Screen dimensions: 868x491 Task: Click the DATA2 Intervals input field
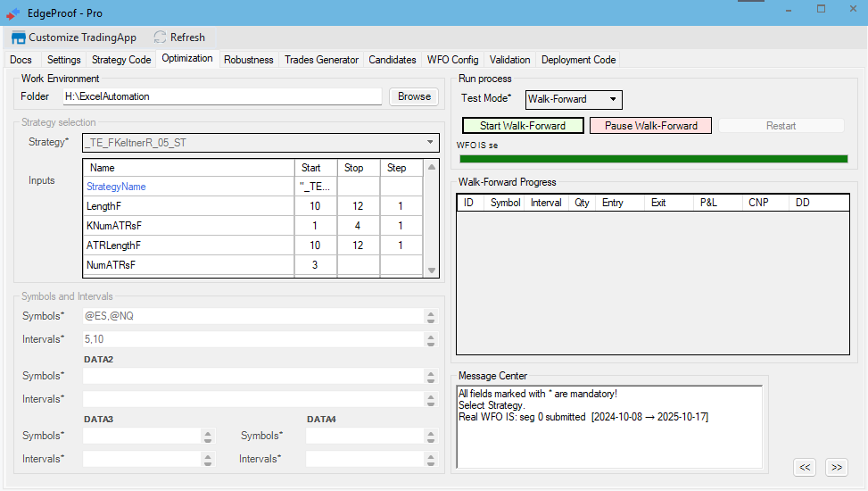253,399
